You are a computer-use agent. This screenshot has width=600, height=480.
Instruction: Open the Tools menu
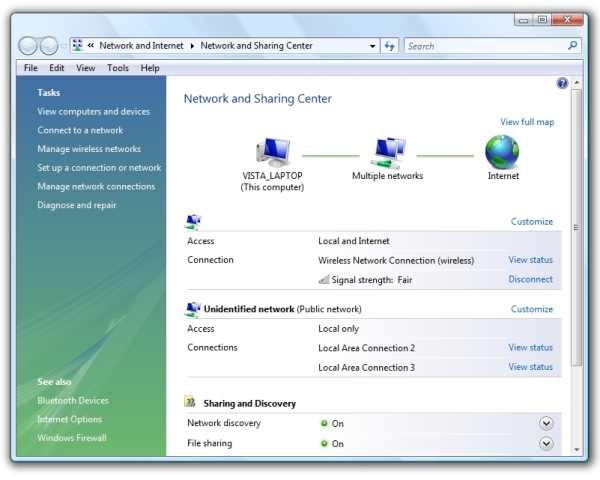[118, 68]
